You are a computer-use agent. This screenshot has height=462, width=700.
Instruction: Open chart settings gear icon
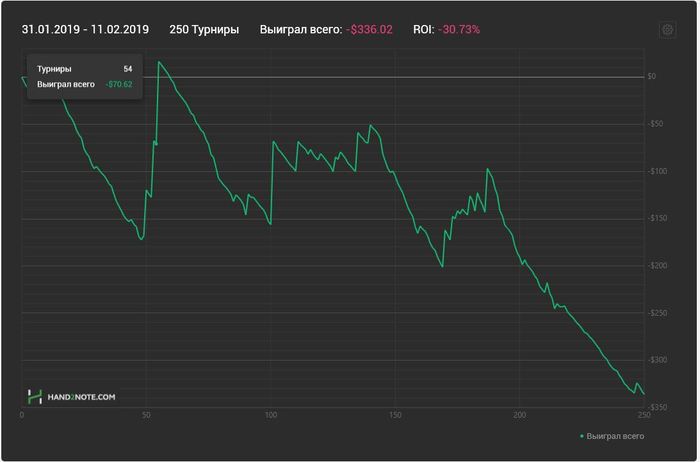[x=667, y=30]
